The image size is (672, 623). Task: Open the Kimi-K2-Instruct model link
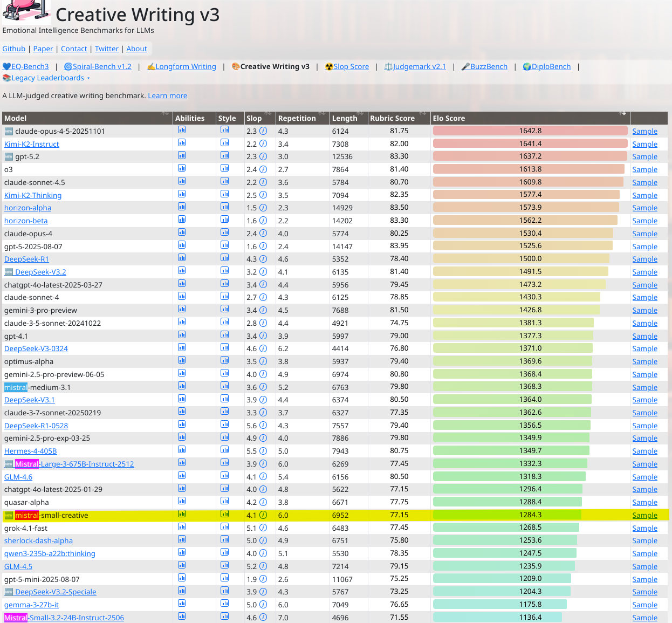[32, 144]
